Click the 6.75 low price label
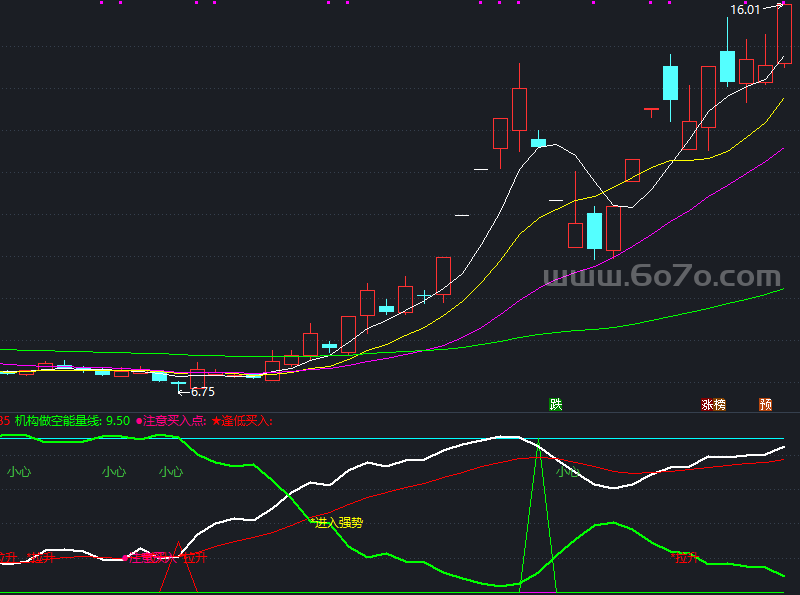 (x=202, y=391)
